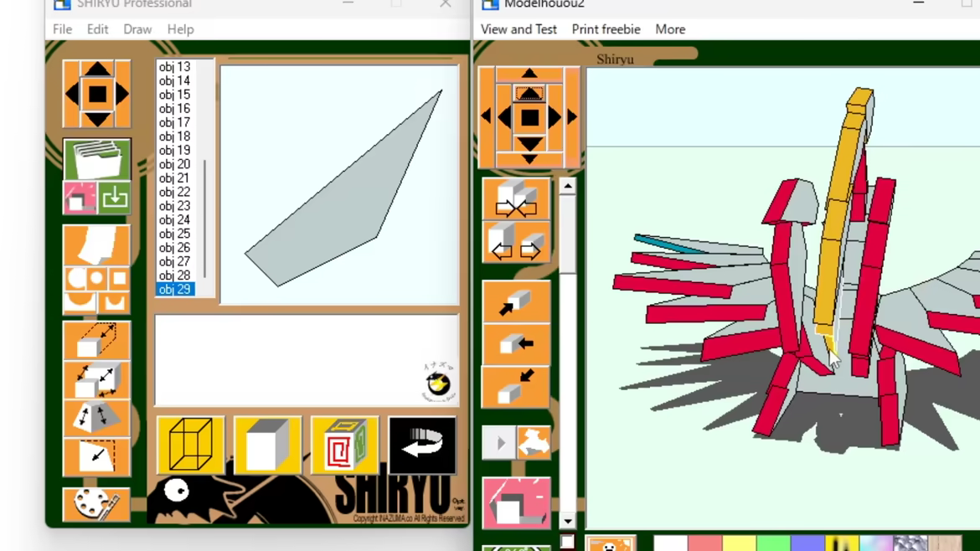Image resolution: width=980 pixels, height=551 pixels.
Task: Select the pyramid taper tool
Action: point(96,418)
